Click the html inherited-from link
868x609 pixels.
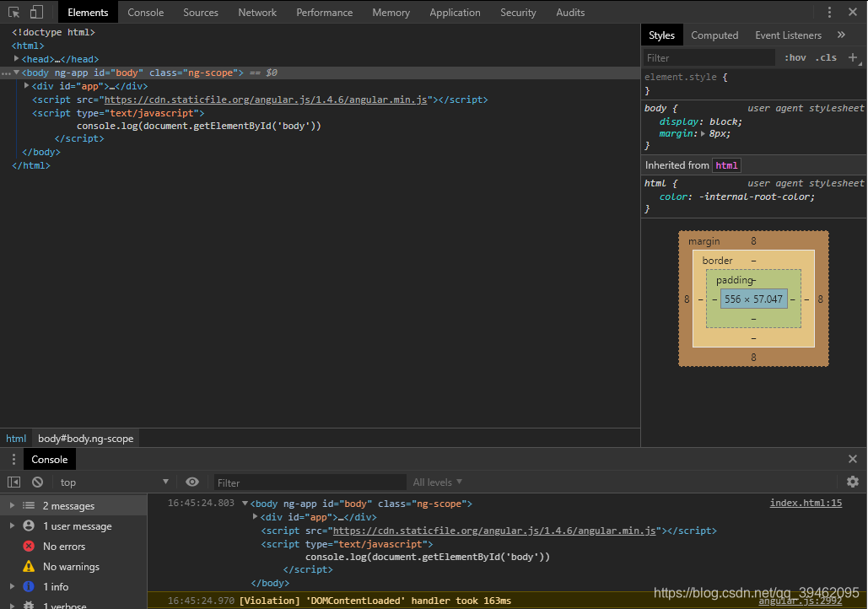pos(726,165)
